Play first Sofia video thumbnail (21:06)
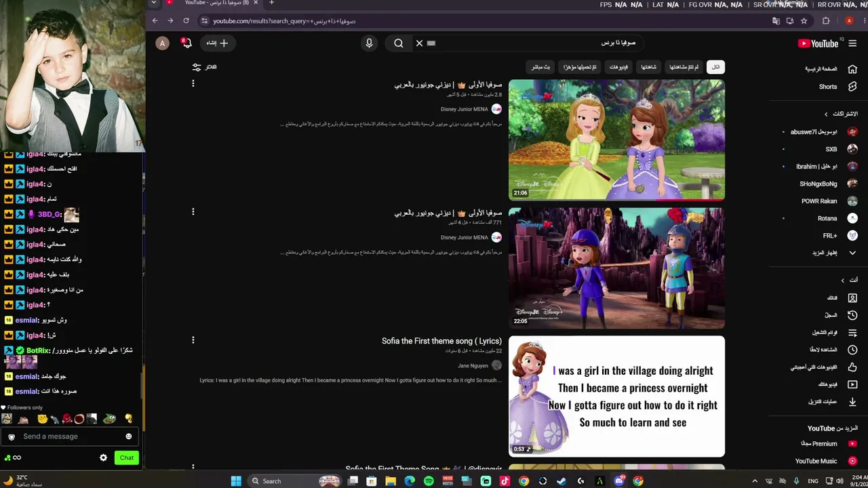The height and width of the screenshot is (488, 868). point(616,140)
